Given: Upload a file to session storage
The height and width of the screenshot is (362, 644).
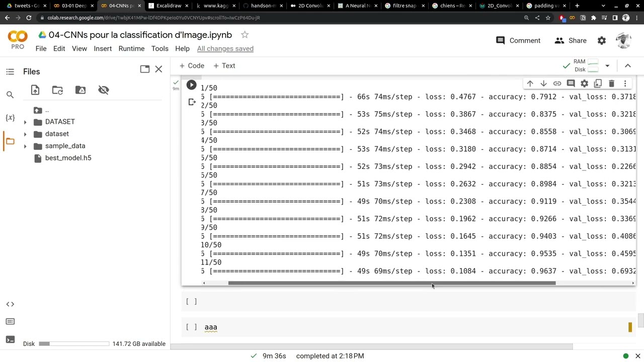Looking at the screenshot, I should coord(35,90).
